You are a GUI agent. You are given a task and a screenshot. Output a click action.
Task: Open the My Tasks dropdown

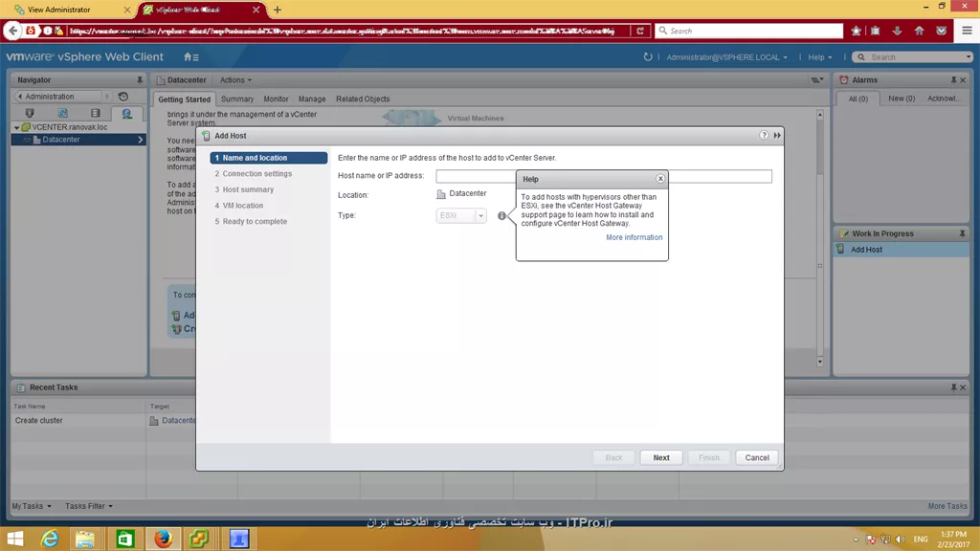point(32,506)
